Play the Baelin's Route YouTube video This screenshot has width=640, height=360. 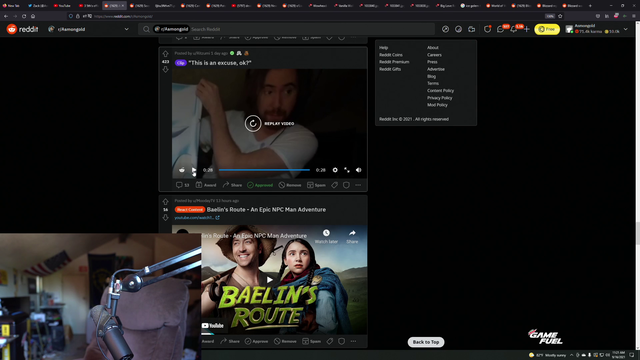(x=269, y=280)
